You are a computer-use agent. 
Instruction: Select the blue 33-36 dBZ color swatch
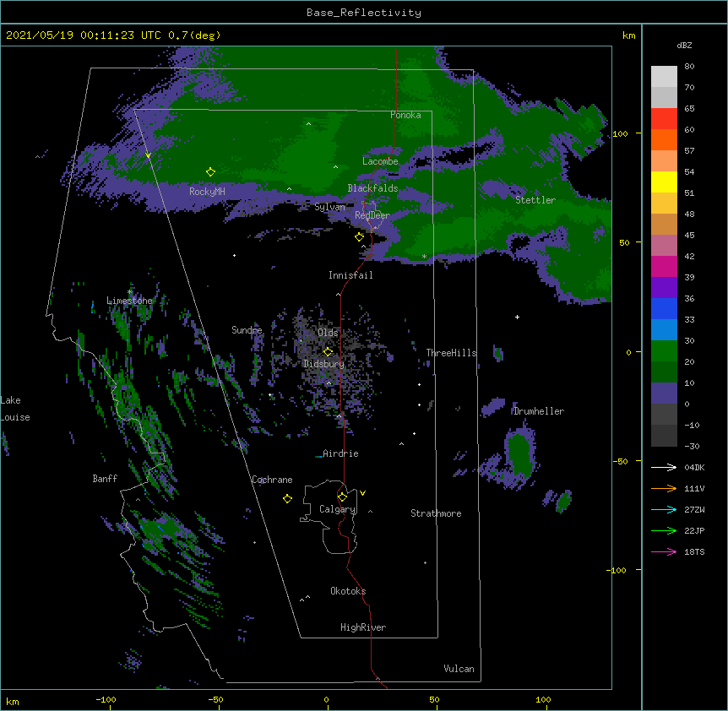pos(664,308)
